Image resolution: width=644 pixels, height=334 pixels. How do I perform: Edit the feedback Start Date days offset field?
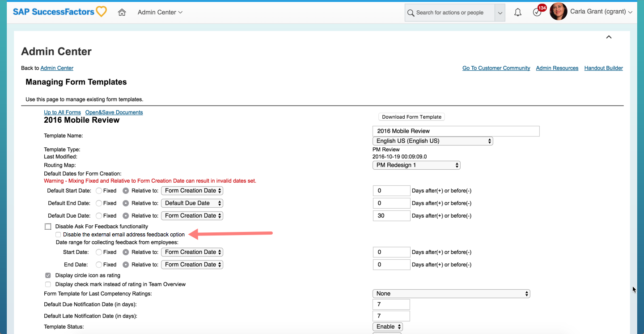point(391,252)
